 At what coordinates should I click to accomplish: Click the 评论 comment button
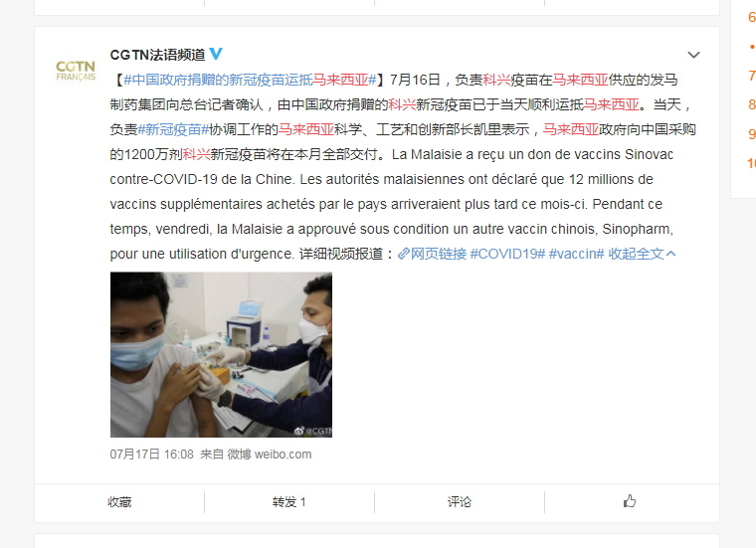(460, 502)
